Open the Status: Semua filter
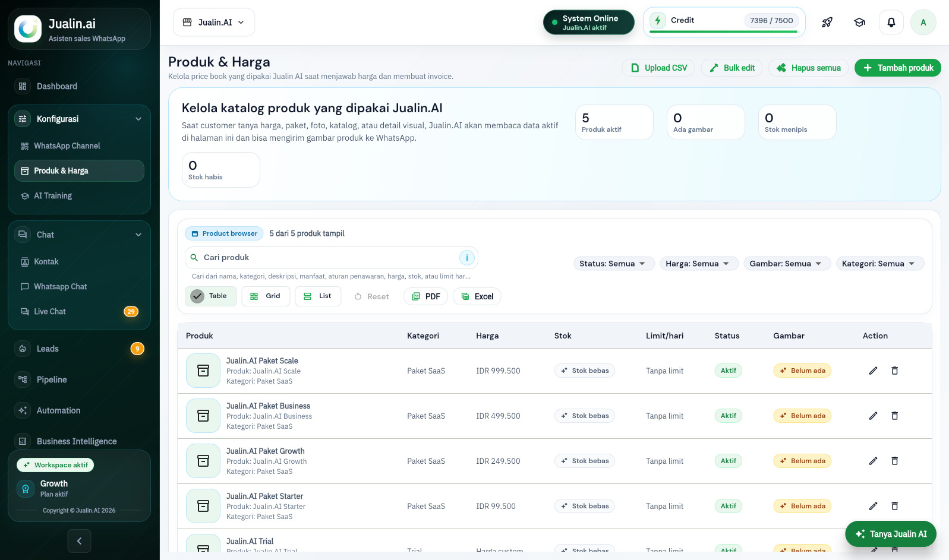This screenshot has height=560, width=949. pos(614,264)
